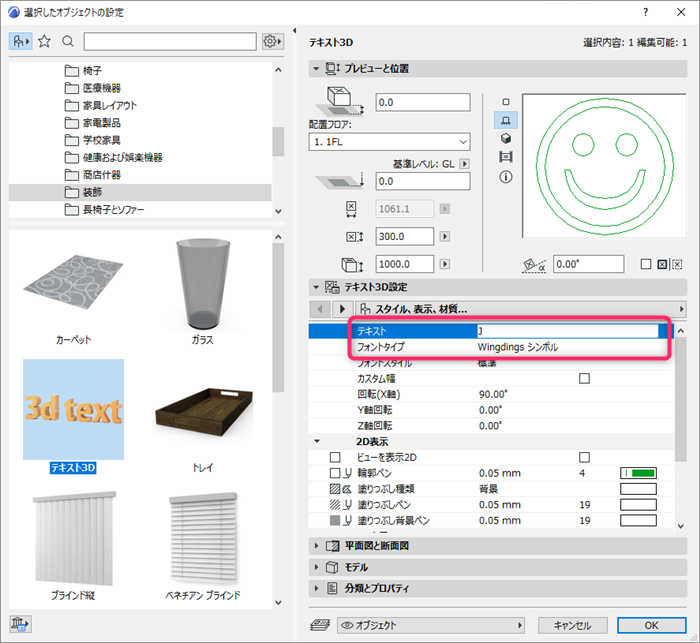
Task: Toggle the 輪郭ペン override checkbox
Action: pyautogui.click(x=334, y=473)
